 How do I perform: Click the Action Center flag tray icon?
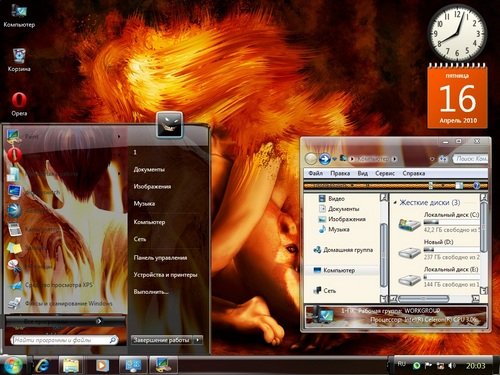point(428,366)
